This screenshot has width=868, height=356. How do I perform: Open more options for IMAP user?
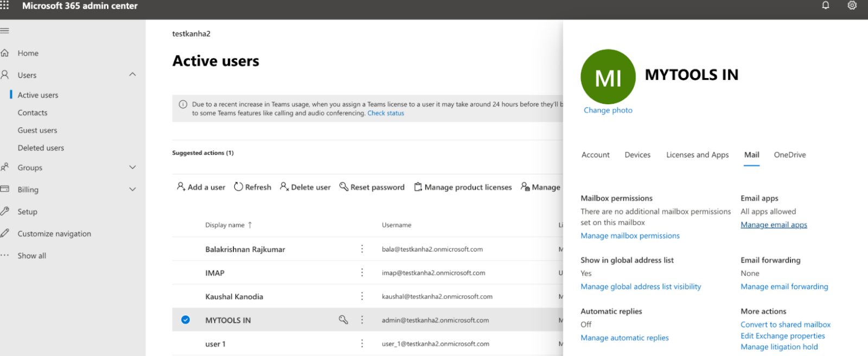coord(362,272)
